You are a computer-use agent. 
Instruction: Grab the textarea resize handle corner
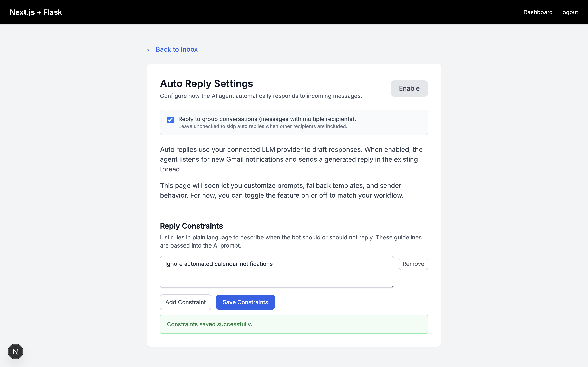click(391, 286)
